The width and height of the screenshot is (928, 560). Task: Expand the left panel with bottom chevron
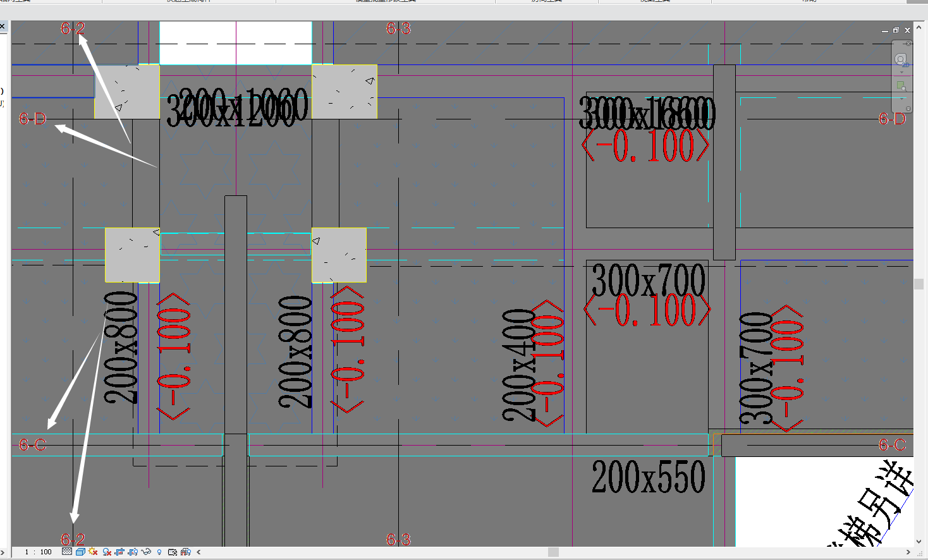pyautogui.click(x=3, y=552)
